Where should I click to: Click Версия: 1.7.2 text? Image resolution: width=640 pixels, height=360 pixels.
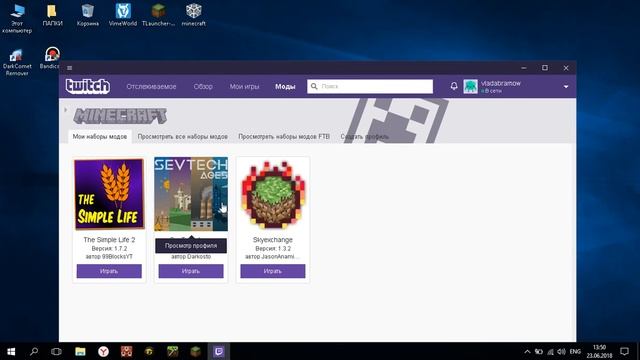(109, 249)
